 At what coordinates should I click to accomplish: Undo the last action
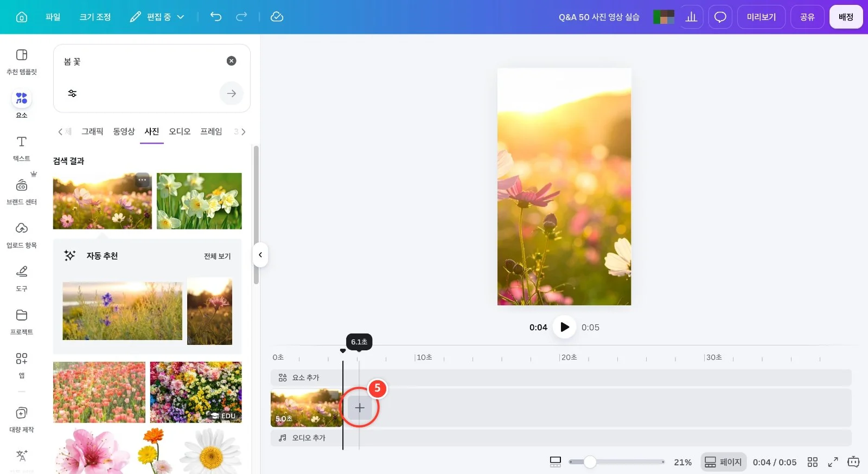click(x=216, y=17)
